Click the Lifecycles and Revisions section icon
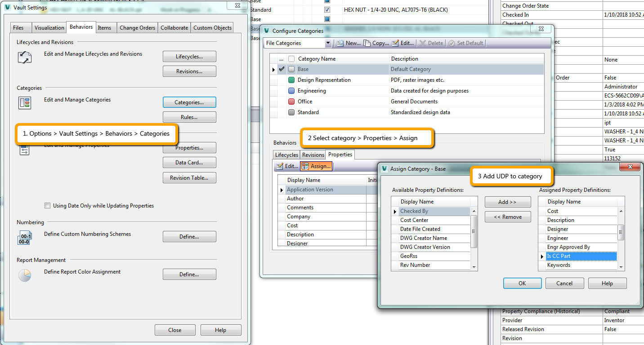Screen dimensions: 644x345 (24, 57)
